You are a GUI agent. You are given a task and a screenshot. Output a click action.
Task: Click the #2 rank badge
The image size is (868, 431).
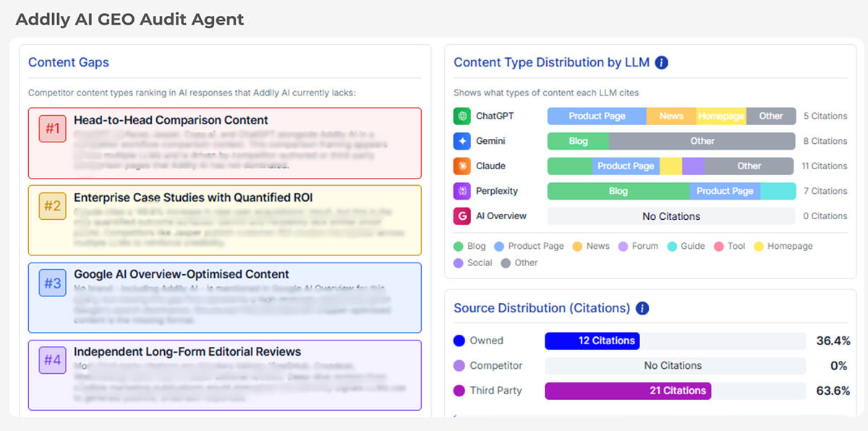(53, 206)
